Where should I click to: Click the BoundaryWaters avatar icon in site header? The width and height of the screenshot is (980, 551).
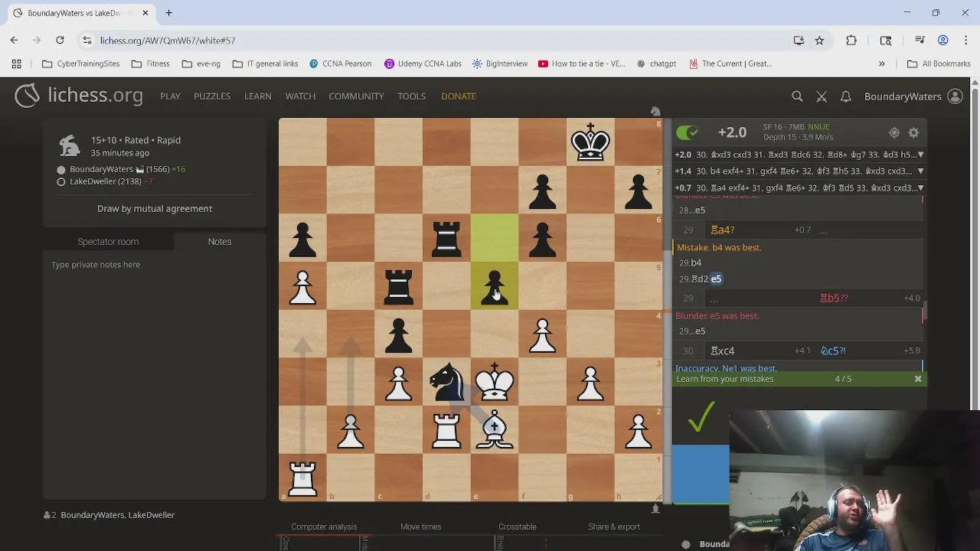(955, 96)
